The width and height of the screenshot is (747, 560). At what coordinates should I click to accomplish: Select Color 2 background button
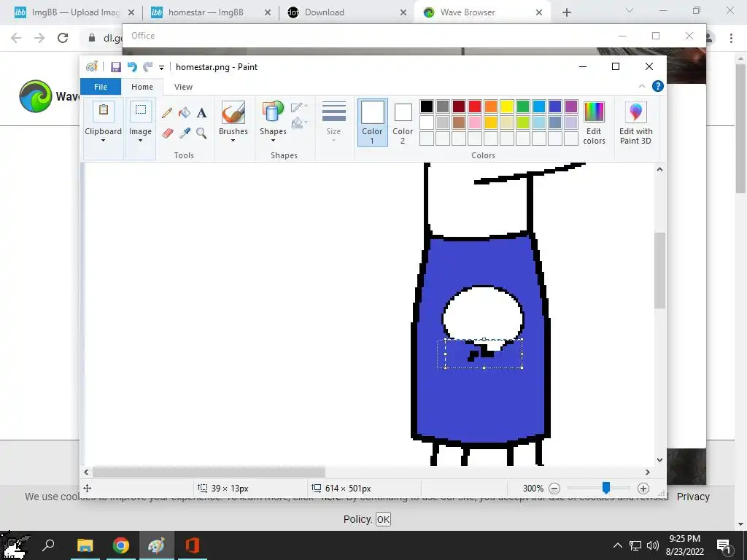pyautogui.click(x=403, y=122)
